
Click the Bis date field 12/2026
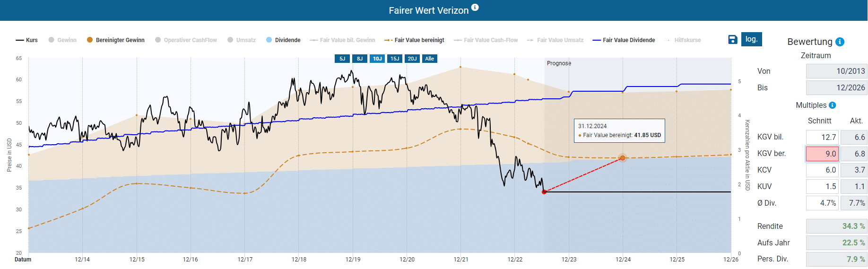[836, 87]
